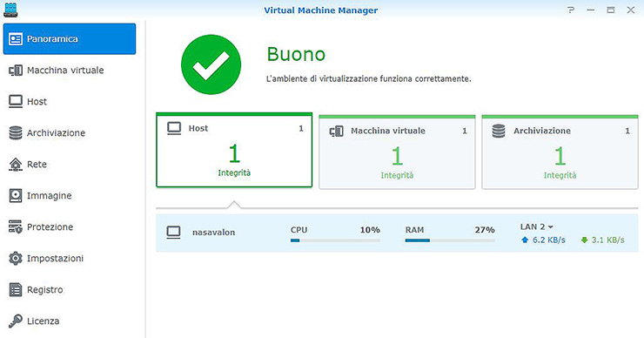Image resolution: width=644 pixels, height=338 pixels.
Task: Click the nasavalon host monitor icon
Action: [x=173, y=233]
